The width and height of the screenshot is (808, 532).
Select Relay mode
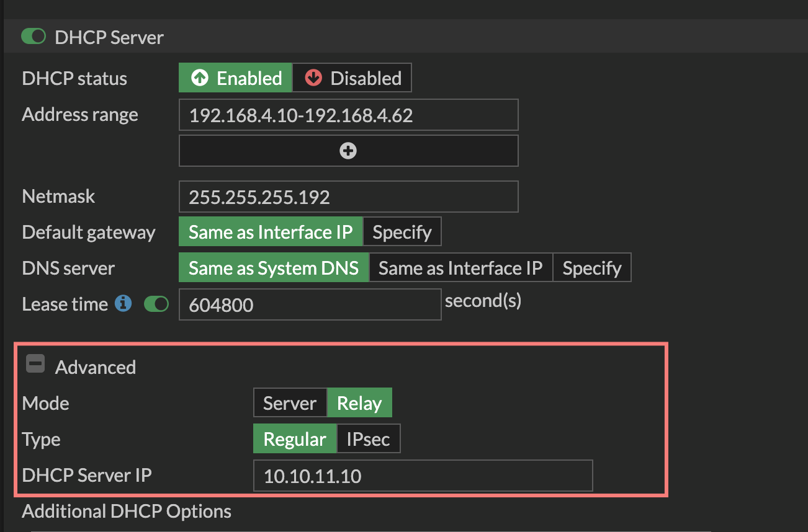(x=359, y=402)
